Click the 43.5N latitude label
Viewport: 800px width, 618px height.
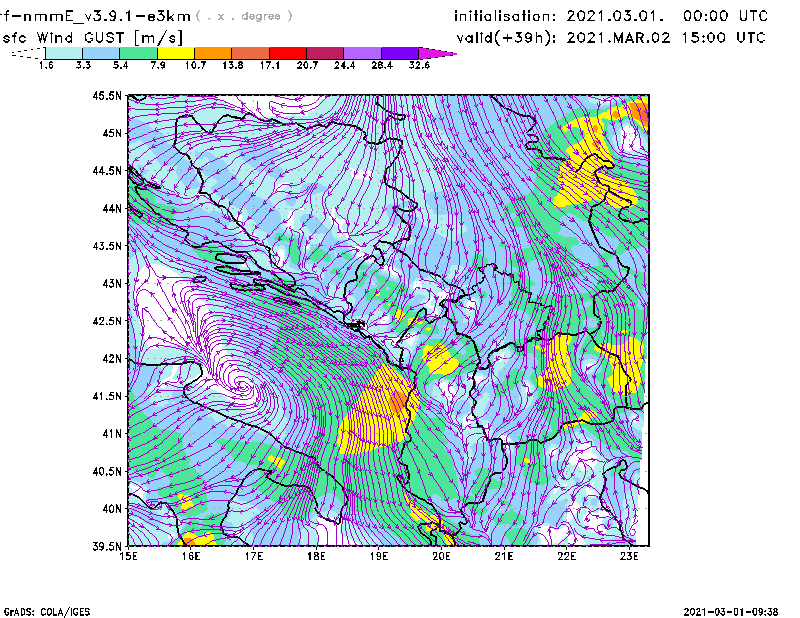107,246
